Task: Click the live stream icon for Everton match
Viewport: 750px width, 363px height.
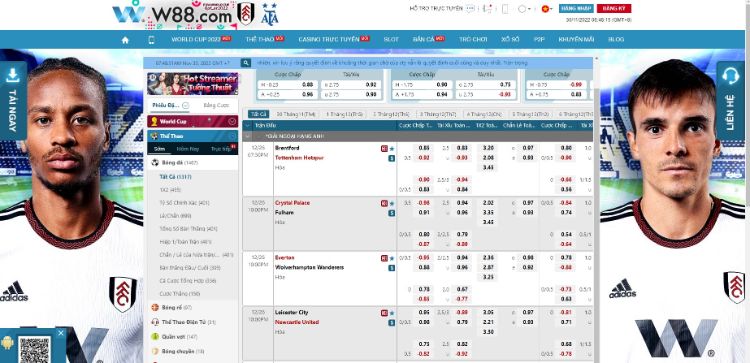Action: (x=384, y=258)
